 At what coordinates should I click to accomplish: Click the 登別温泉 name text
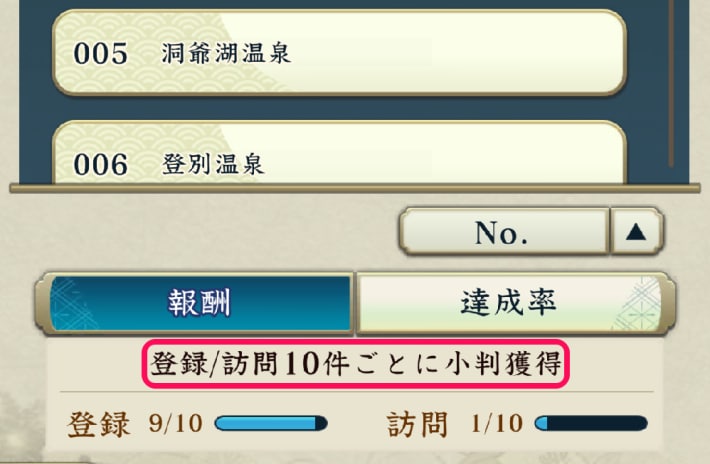coord(213,163)
